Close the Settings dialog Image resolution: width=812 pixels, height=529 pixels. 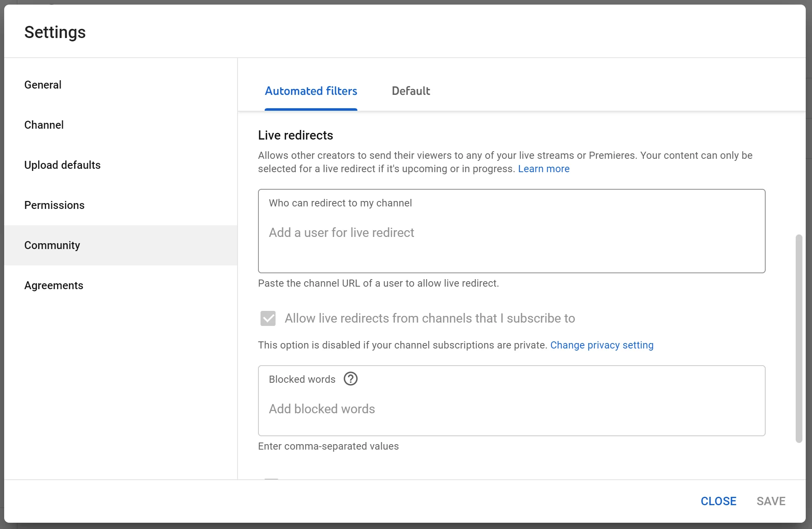click(718, 501)
